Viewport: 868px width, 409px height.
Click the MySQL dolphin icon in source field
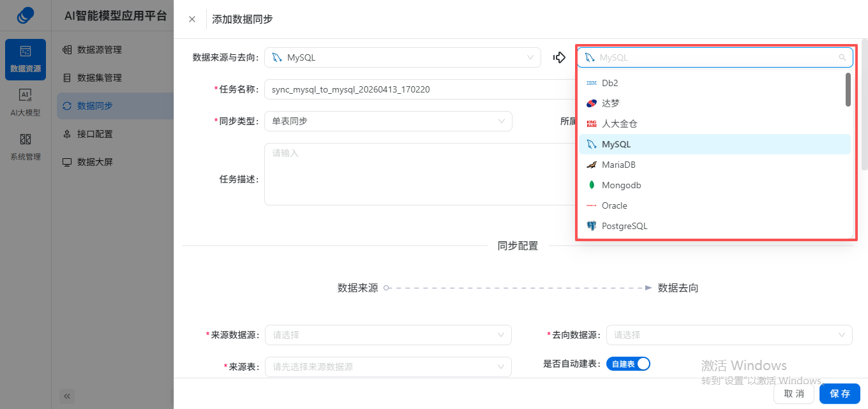pos(277,57)
